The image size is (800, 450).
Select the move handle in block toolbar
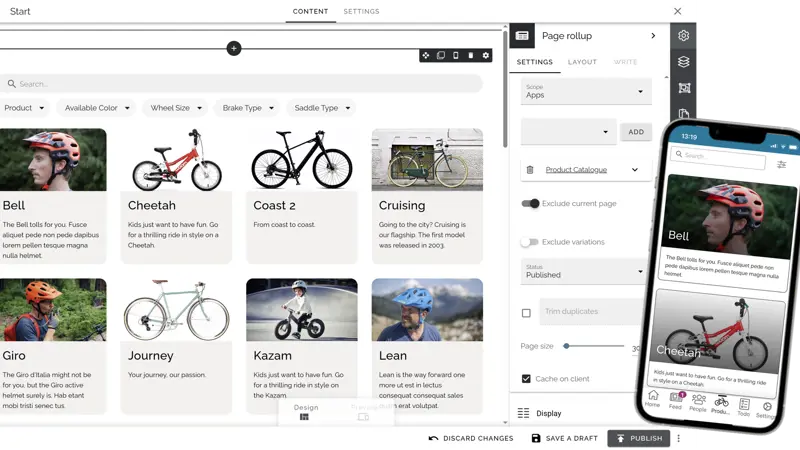[426, 55]
